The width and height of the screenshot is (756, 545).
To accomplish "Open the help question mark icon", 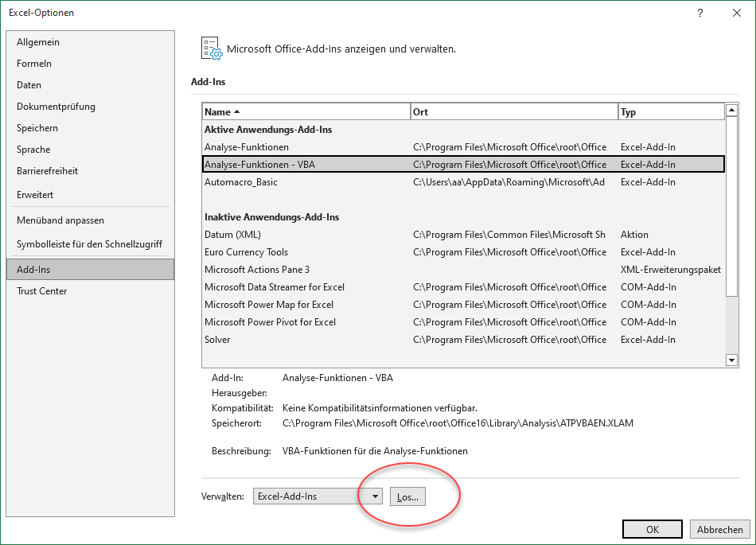I will (700, 13).
